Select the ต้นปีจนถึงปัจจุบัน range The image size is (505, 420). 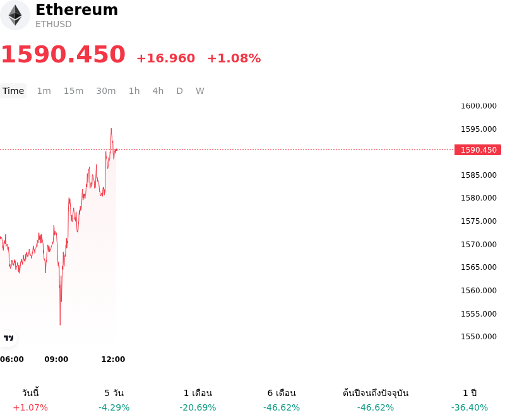(376, 400)
